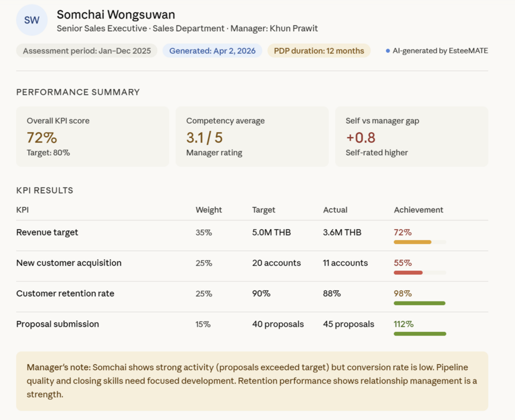Click the Customer retention rate progress bar
515x420 pixels.
point(419,303)
